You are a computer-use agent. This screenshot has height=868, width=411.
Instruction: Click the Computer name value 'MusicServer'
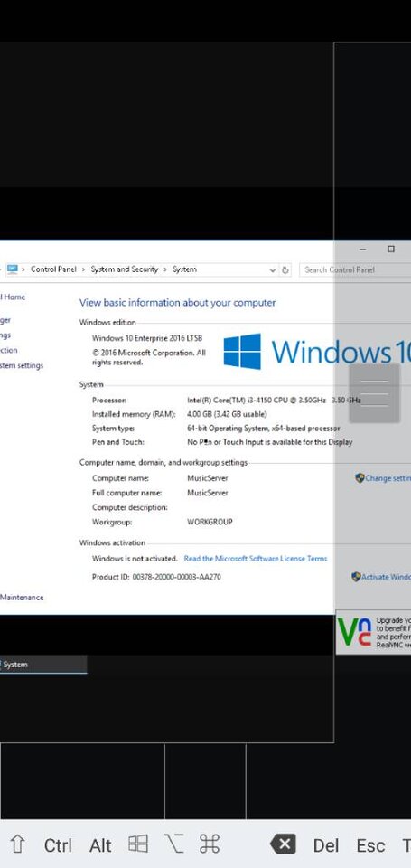tap(208, 478)
